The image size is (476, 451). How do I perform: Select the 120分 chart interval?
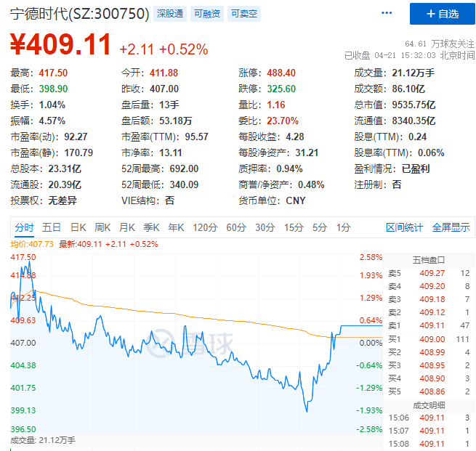(x=205, y=227)
